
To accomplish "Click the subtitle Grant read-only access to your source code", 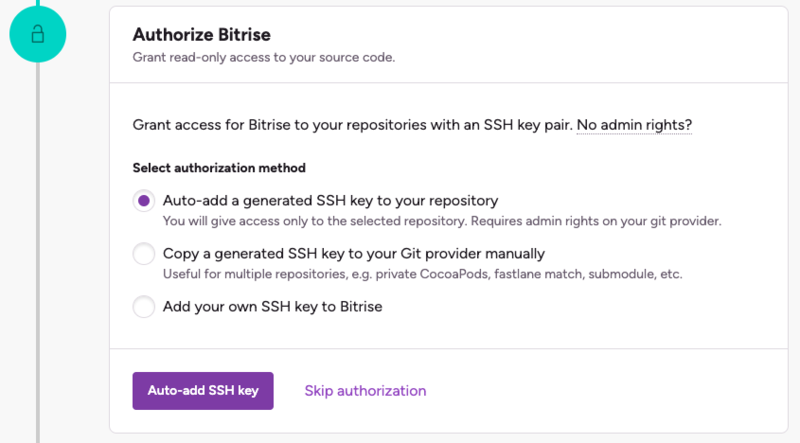I will pyautogui.click(x=264, y=57).
